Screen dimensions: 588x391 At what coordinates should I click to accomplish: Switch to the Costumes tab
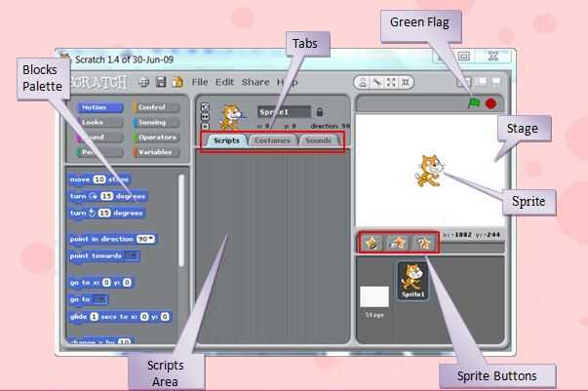tap(272, 140)
